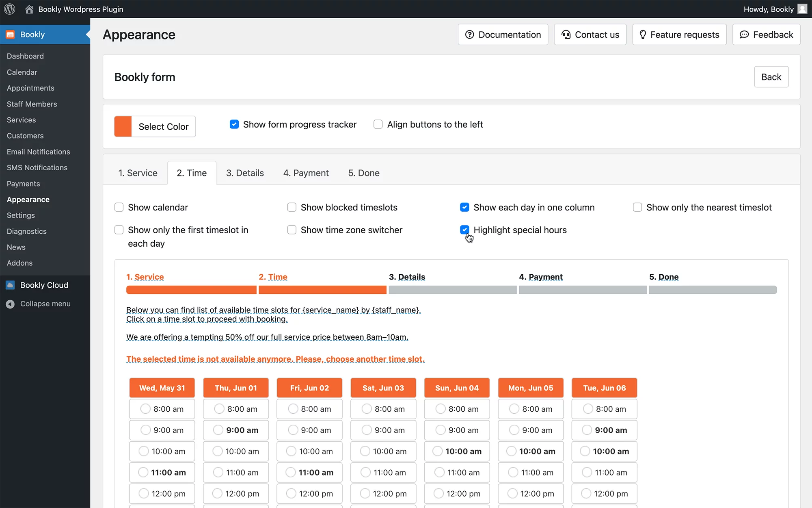Click the Tue, Jun 06 column header
Image resolution: width=812 pixels, height=508 pixels.
(604, 388)
